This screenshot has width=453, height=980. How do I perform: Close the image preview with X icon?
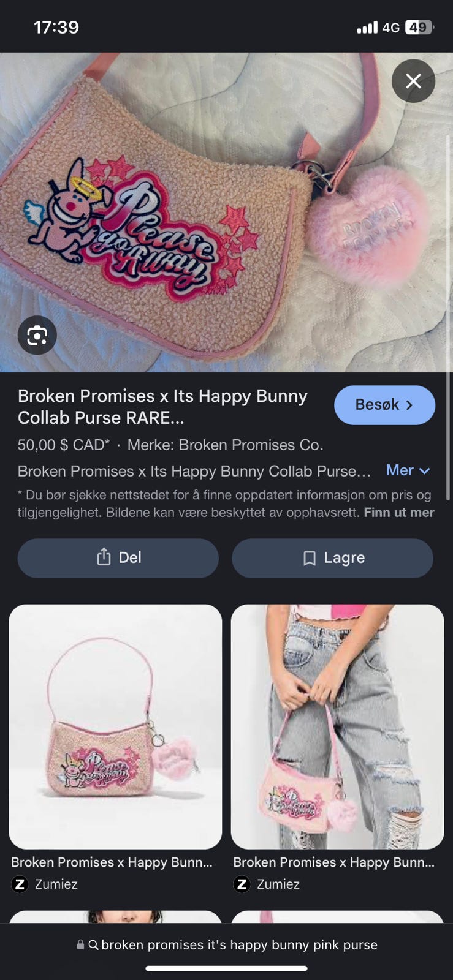click(x=413, y=80)
